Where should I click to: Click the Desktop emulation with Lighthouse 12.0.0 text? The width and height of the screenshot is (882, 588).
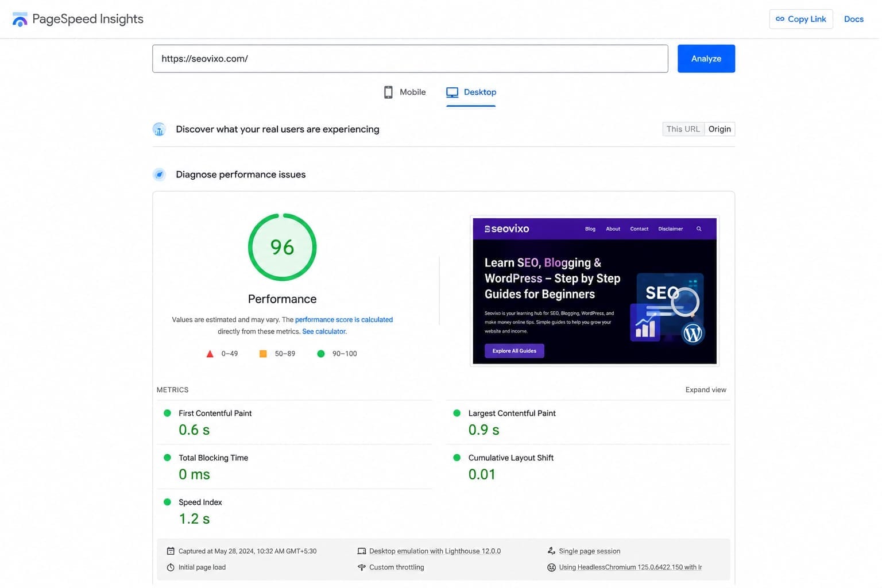(435, 551)
